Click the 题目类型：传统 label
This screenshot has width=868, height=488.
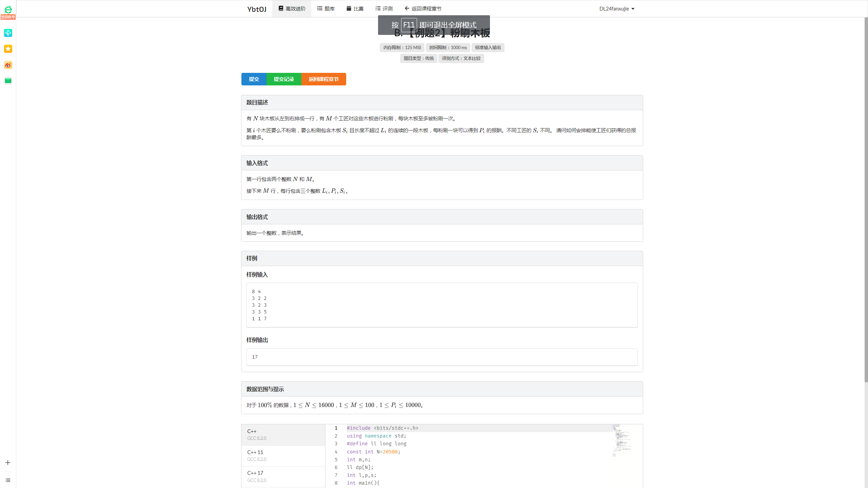418,58
